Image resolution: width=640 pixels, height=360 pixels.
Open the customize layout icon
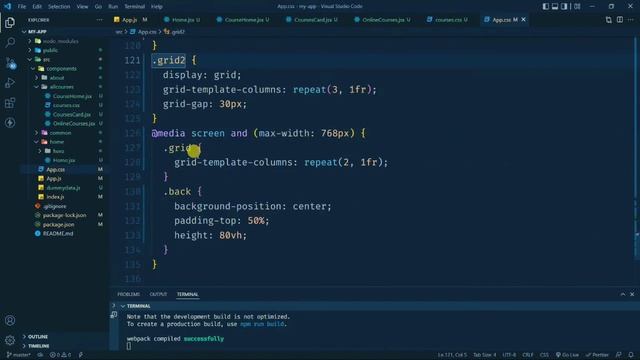[577, 7]
